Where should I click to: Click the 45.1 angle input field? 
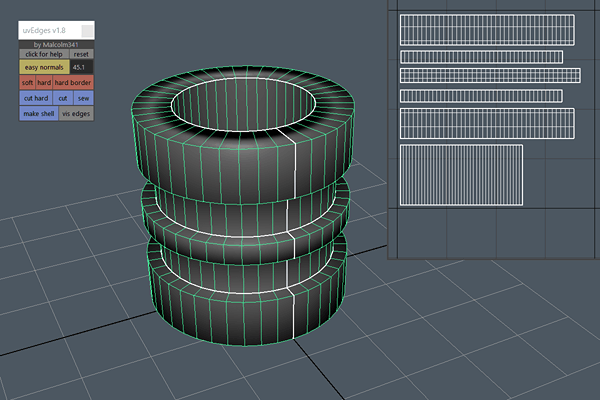pos(82,67)
